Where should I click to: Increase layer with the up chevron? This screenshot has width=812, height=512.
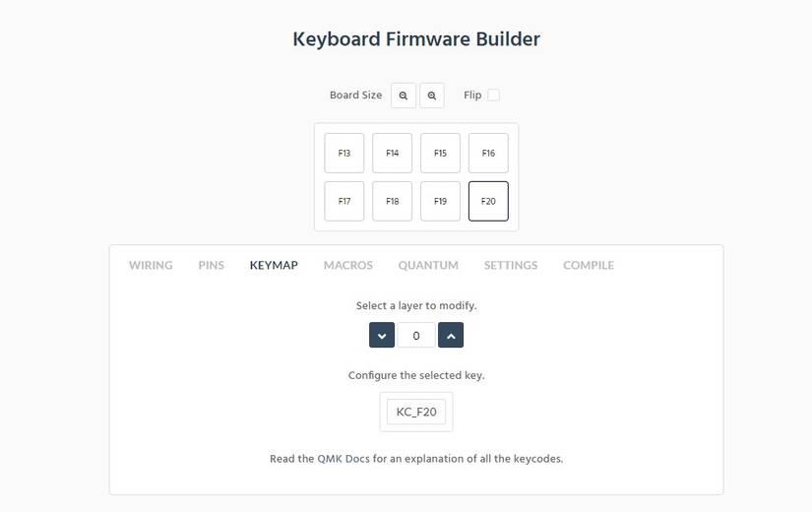[x=451, y=336]
